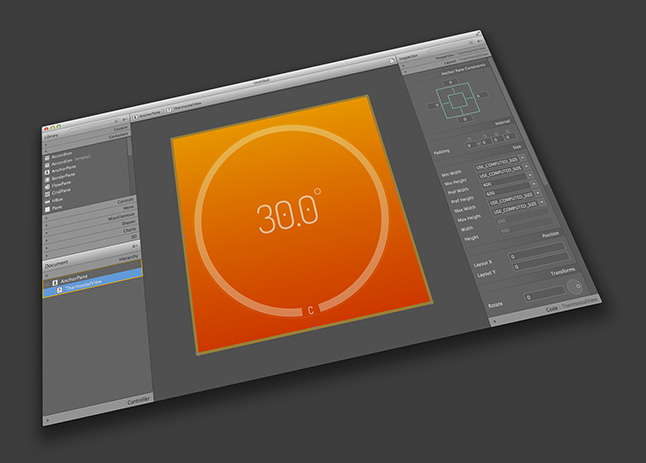Click the C unit label at ring bottom
This screenshot has height=463, width=646.
311,310
